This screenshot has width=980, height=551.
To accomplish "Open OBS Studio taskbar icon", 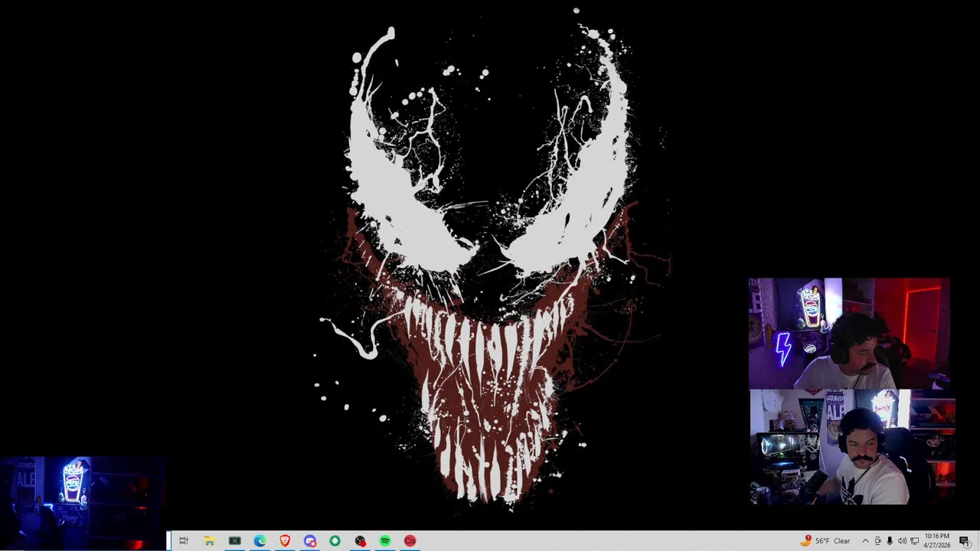I will [360, 541].
